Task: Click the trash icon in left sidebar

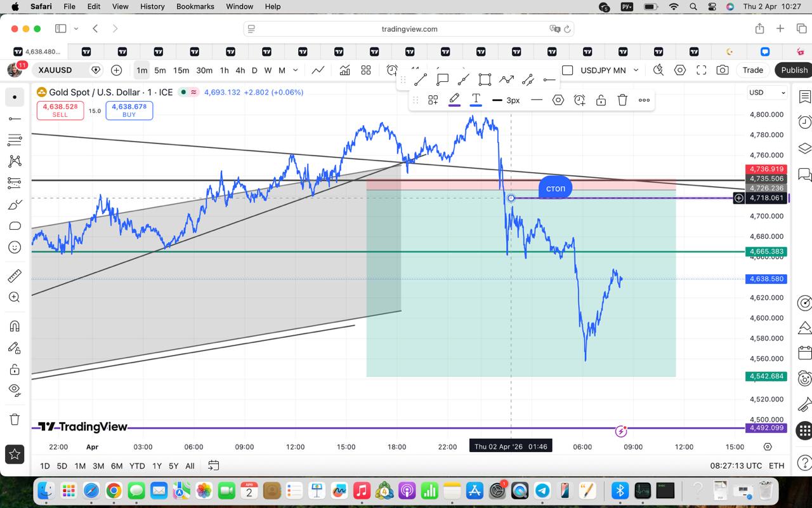Action: tap(15, 419)
